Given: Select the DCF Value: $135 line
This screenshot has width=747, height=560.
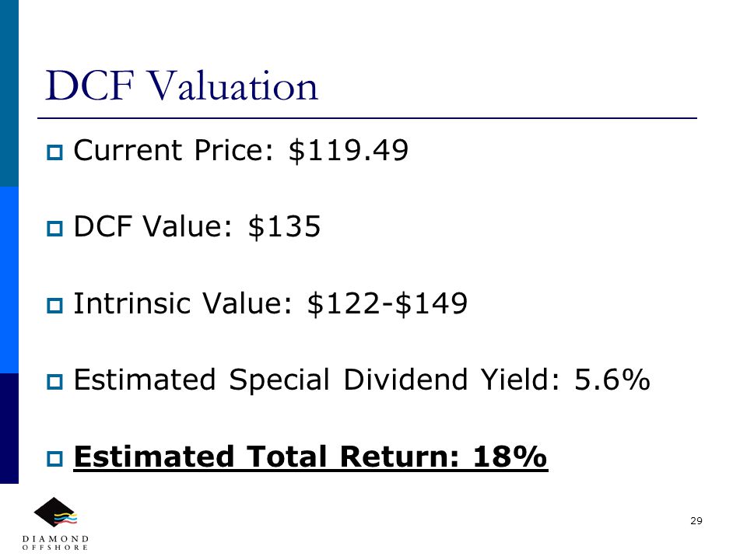Looking at the screenshot, I should (x=197, y=226).
